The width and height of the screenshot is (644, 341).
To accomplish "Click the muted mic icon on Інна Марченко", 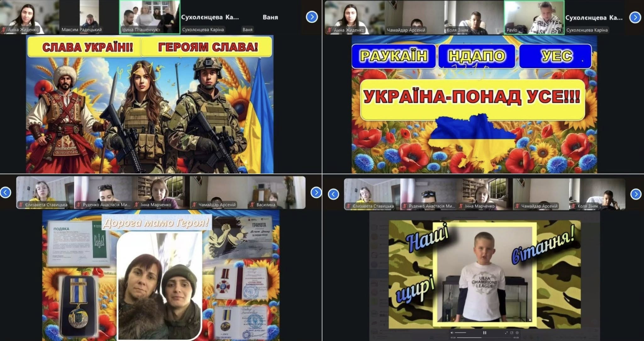I will [136, 205].
